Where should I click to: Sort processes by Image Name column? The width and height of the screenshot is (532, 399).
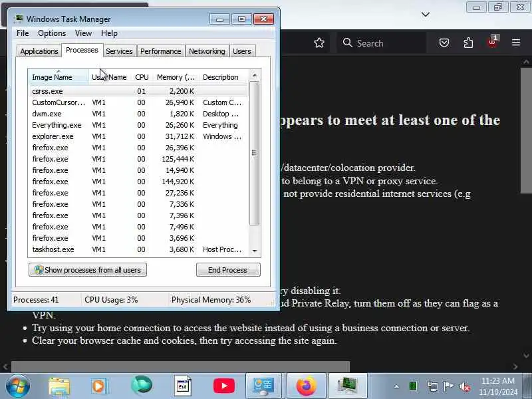tap(59, 77)
